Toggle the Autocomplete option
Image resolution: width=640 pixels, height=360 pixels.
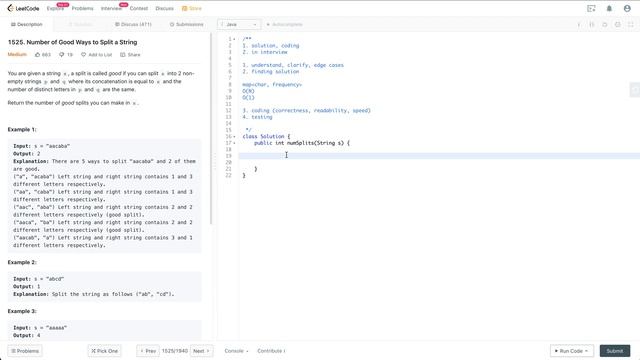pyautogui.click(x=284, y=24)
